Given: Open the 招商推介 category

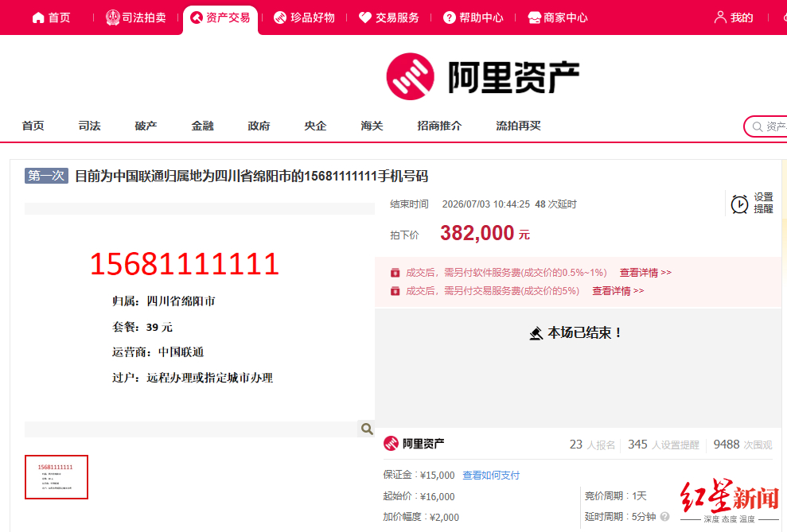Looking at the screenshot, I should pyautogui.click(x=439, y=126).
